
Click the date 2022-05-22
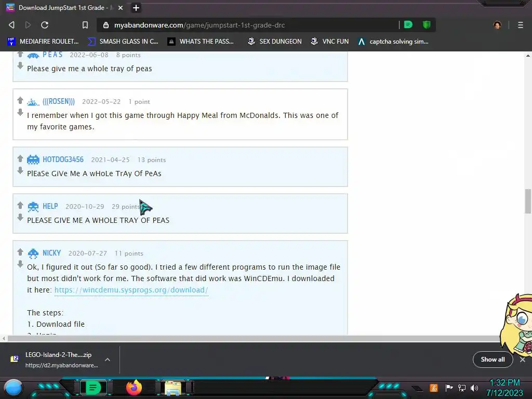point(101,102)
